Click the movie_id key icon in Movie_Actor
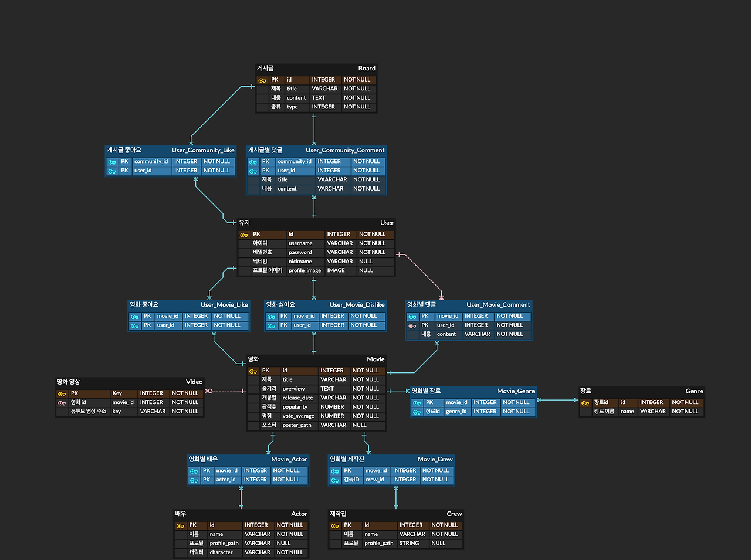 pos(194,471)
